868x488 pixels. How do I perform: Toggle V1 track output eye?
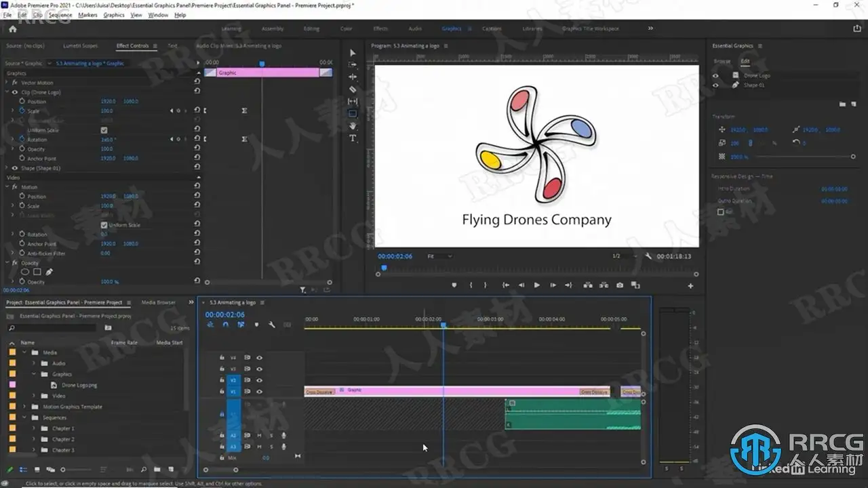(259, 392)
